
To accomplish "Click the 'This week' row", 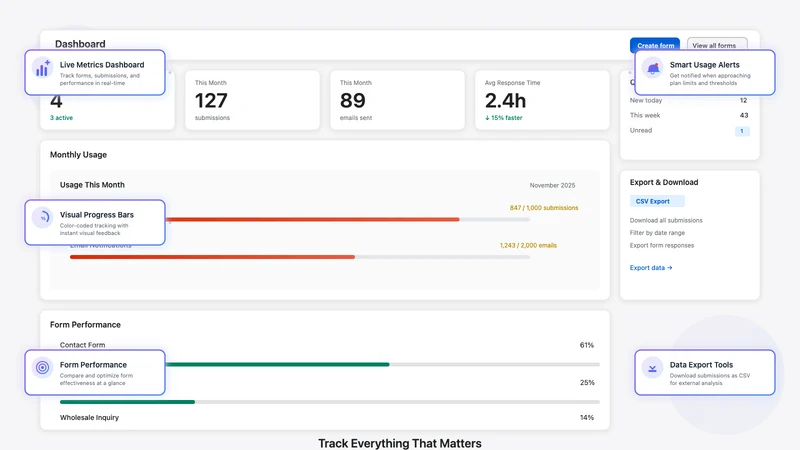I will 689,115.
